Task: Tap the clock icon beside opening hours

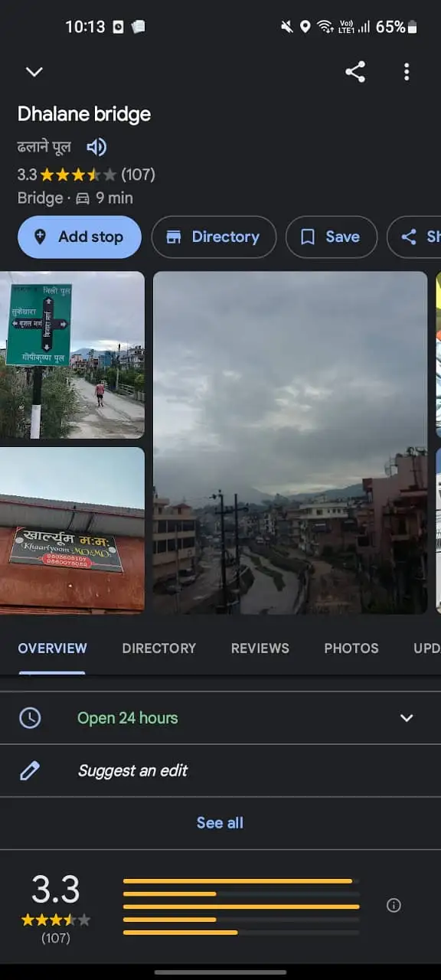Action: point(30,718)
